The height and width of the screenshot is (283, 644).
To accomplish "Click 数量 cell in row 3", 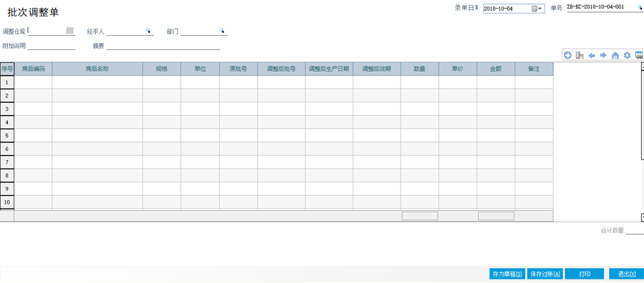I will point(420,109).
